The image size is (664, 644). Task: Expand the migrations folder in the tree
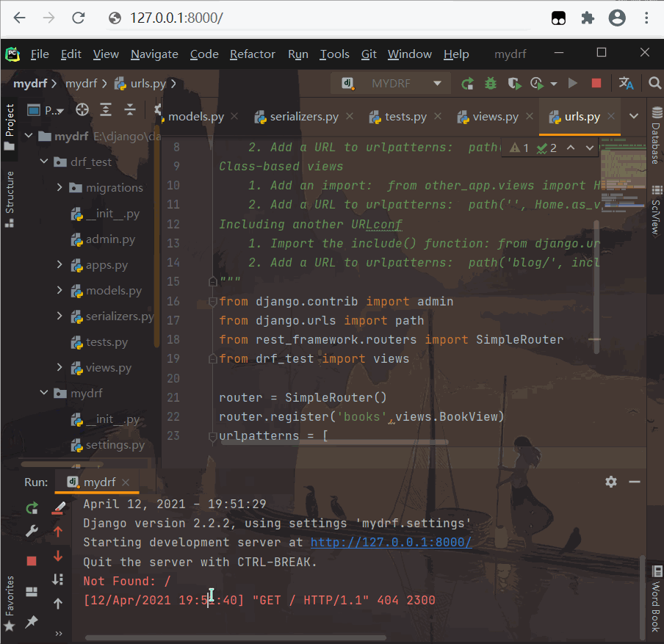coord(60,188)
